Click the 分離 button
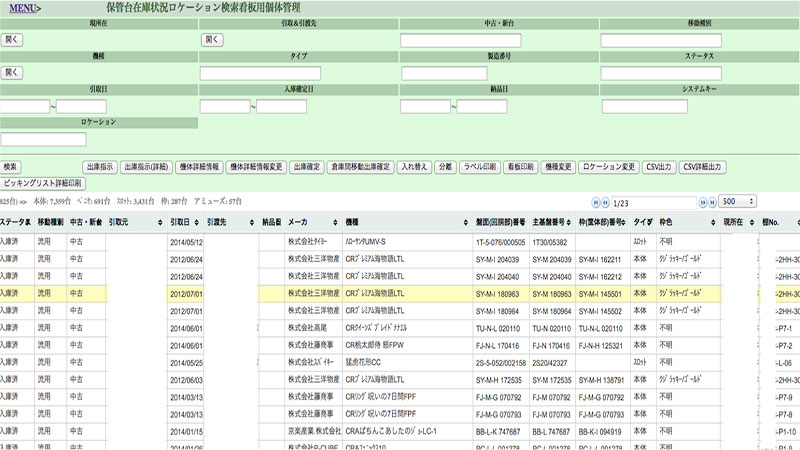The width and height of the screenshot is (800, 450). coord(445,167)
